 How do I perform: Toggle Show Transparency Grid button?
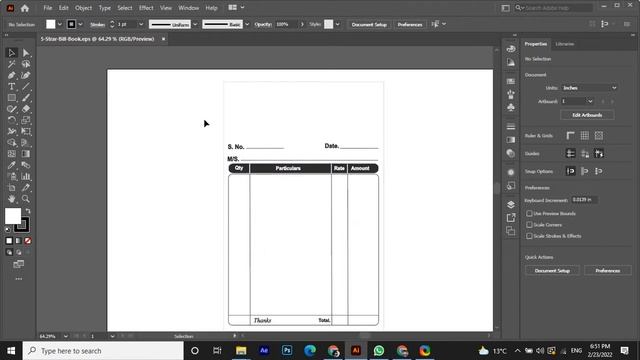pos(599,136)
